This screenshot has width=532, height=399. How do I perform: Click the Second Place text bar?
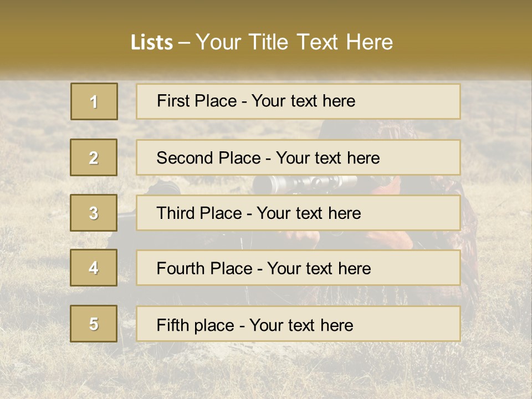[298, 157]
